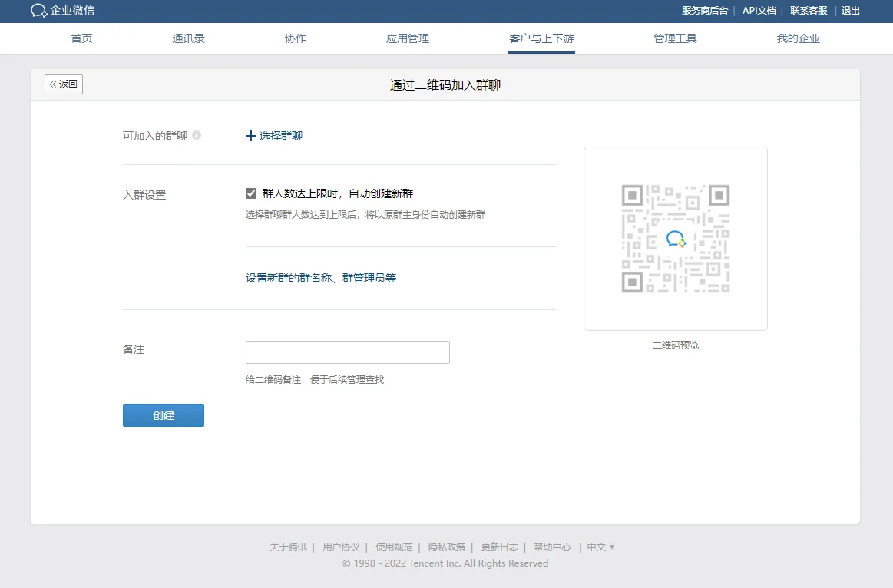Open the 关于腾讯 footer link
The image size is (893, 588).
point(288,547)
